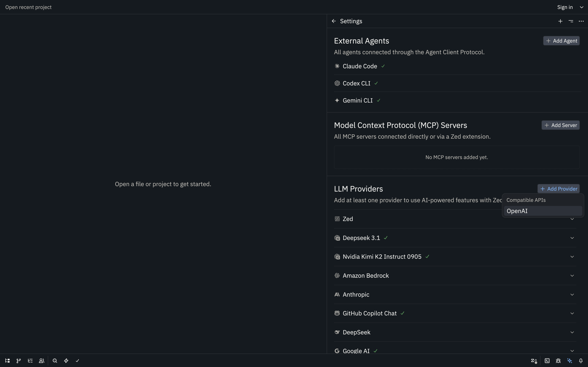Screen dimensions: 588x367
Task: Show the Outline Panel
Action: click(x=30, y=361)
